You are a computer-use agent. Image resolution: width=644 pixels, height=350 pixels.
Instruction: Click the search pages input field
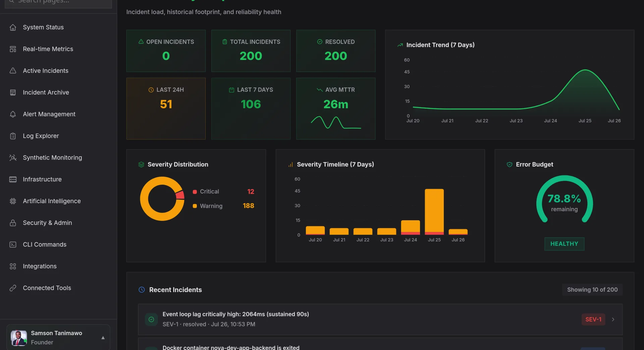[x=58, y=2]
